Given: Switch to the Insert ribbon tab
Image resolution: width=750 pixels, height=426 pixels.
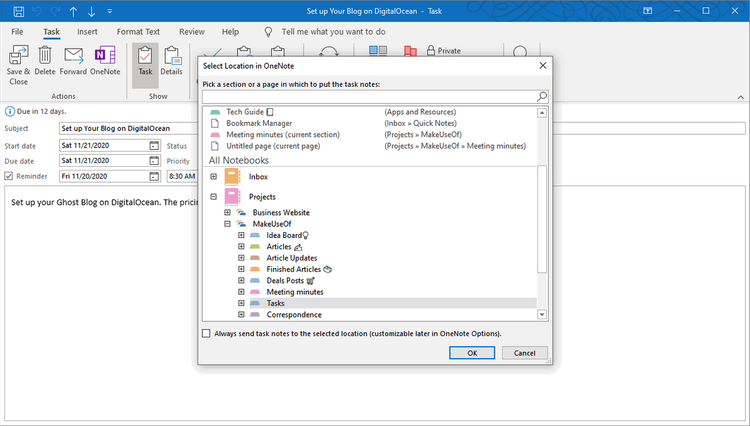Looking at the screenshot, I should (x=87, y=32).
